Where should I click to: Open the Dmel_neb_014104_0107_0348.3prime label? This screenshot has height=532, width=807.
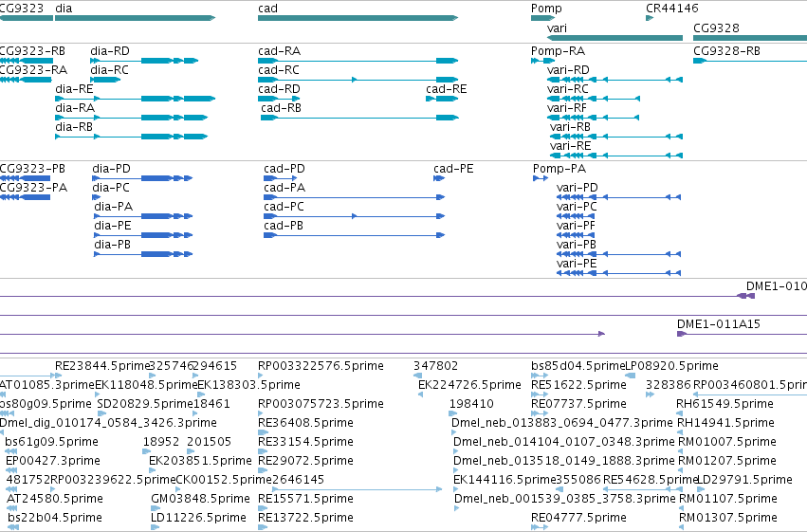click(x=564, y=442)
